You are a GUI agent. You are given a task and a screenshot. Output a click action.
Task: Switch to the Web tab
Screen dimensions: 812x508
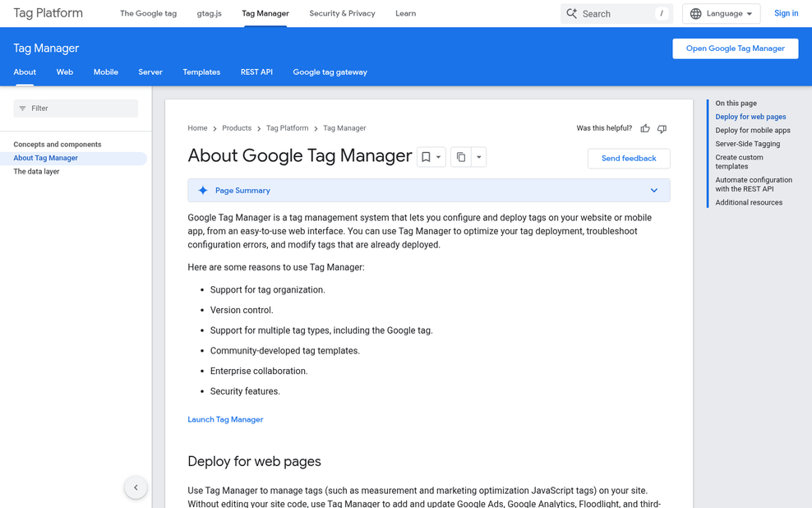pyautogui.click(x=65, y=72)
